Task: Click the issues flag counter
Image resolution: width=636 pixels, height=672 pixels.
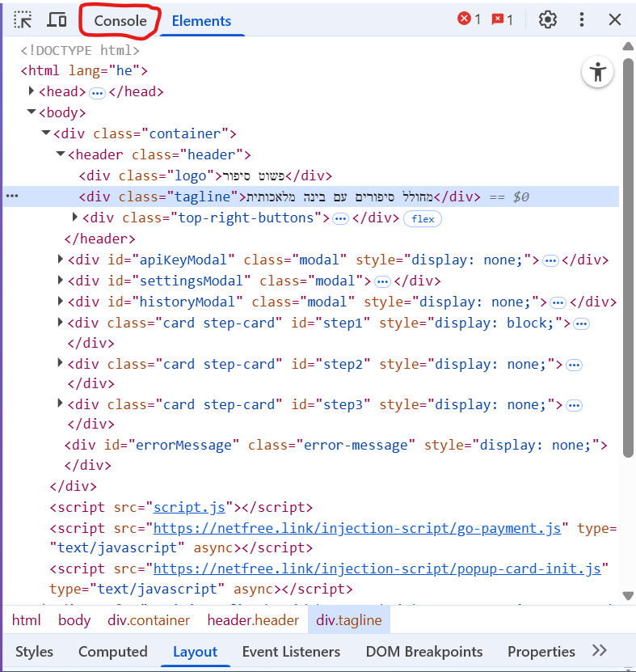Action: [x=503, y=19]
